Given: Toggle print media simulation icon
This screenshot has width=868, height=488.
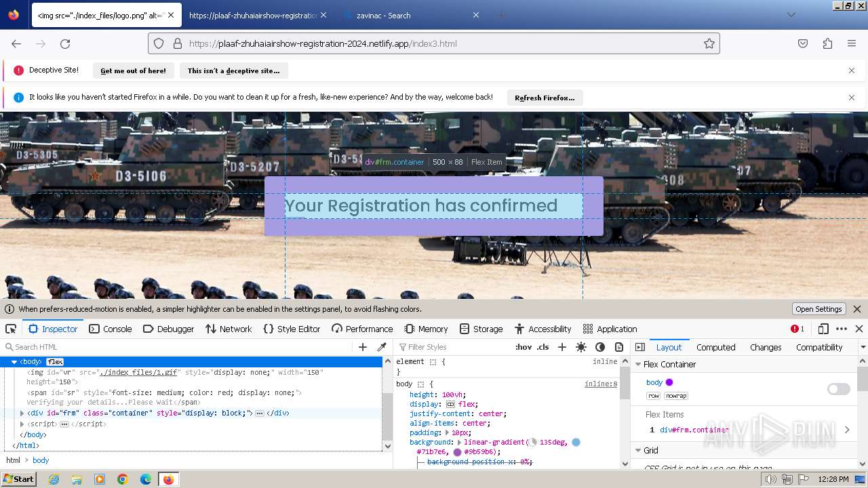Looking at the screenshot, I should click(x=619, y=347).
